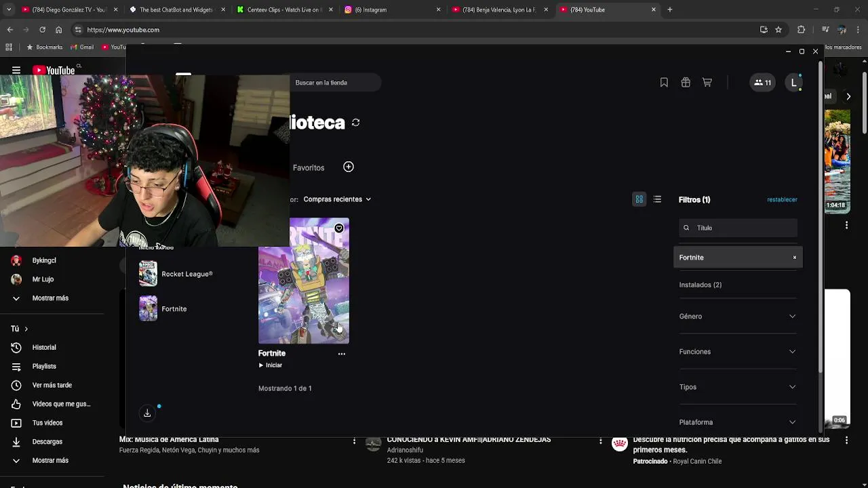Open the Epic store shopping cart
The width and height of the screenshot is (868, 488).
coord(707,83)
